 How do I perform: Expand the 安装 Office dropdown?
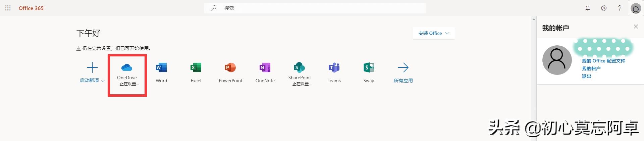pos(434,33)
